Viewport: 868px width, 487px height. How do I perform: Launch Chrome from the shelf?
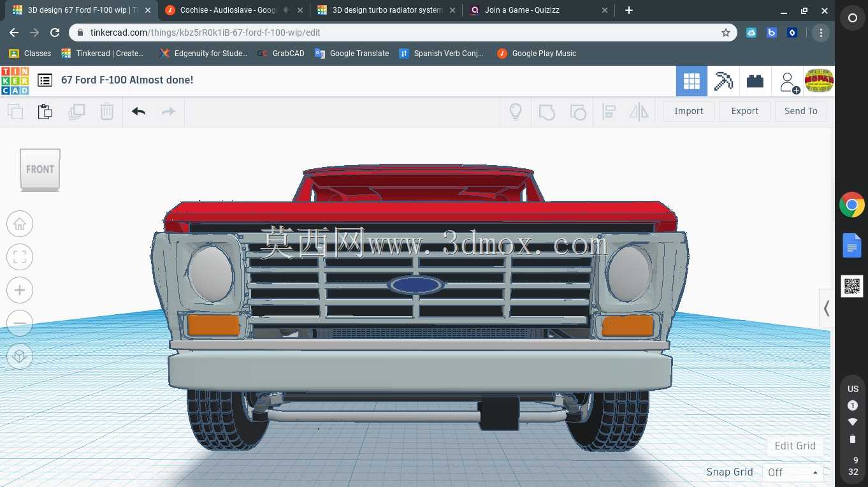tap(852, 205)
